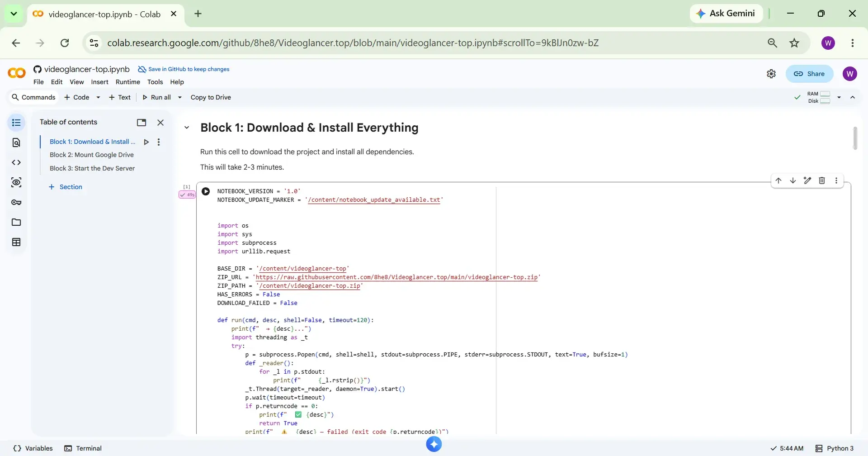Open Commands search

(x=33, y=97)
